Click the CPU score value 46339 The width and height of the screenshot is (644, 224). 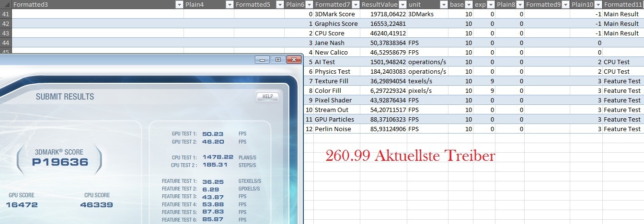point(96,205)
